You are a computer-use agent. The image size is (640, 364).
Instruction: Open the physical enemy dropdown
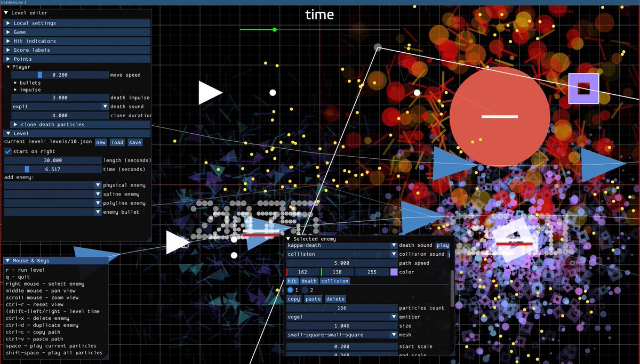pos(53,185)
